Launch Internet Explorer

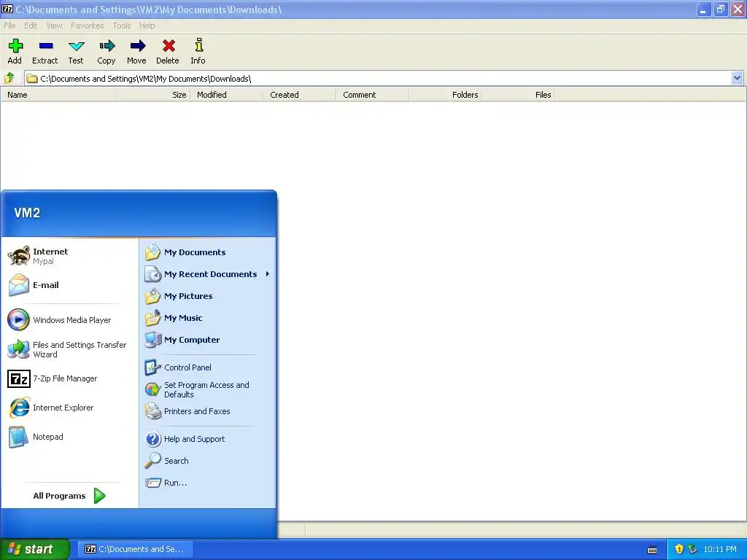(50, 408)
